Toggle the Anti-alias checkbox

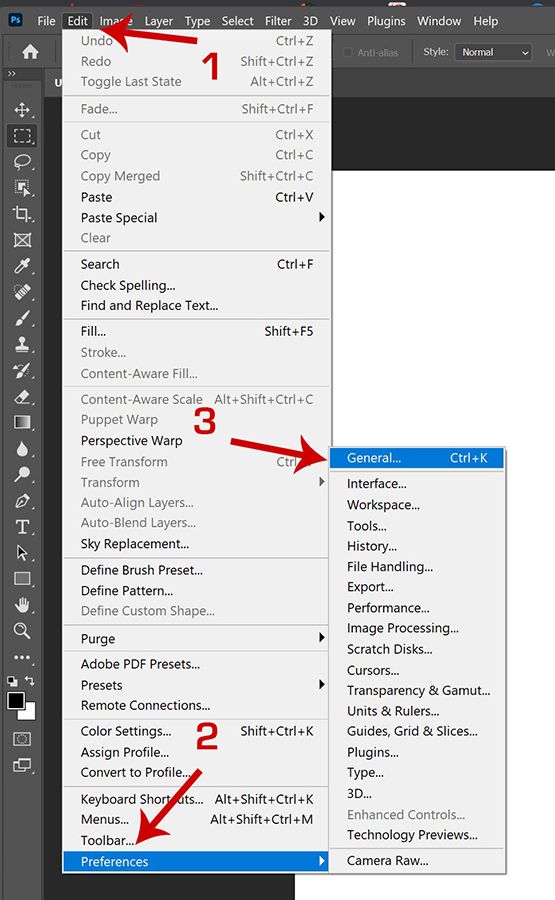tap(347, 52)
